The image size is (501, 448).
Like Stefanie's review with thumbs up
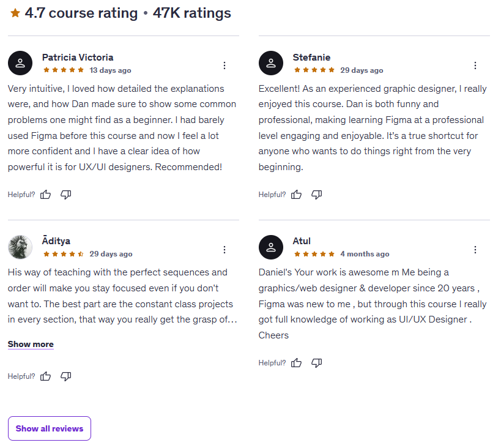297,195
